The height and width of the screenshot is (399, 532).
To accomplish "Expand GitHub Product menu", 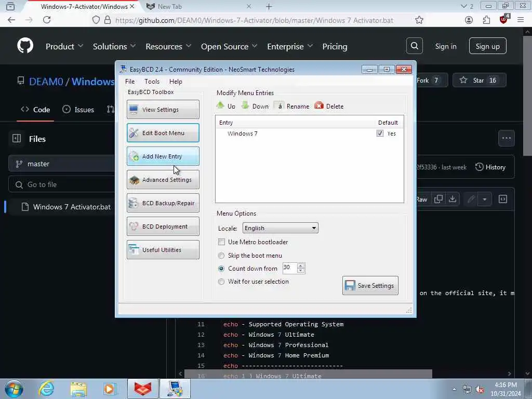I will coord(64,46).
